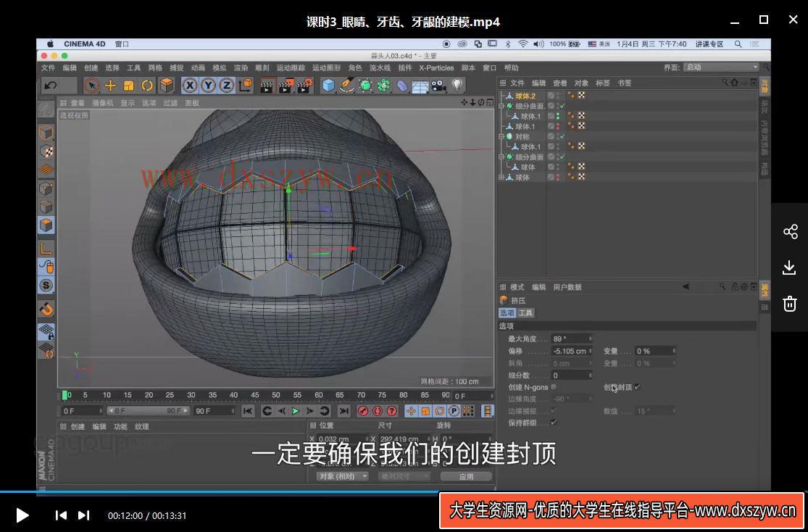This screenshot has width=808, height=532.
Task: Click the 偏移 value stepper
Action: pyautogui.click(x=590, y=351)
